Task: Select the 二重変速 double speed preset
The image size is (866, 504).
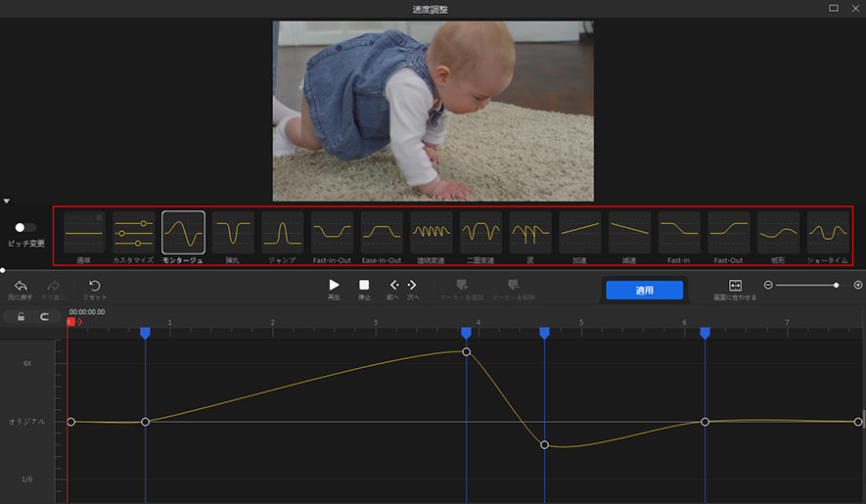Action: [x=480, y=233]
